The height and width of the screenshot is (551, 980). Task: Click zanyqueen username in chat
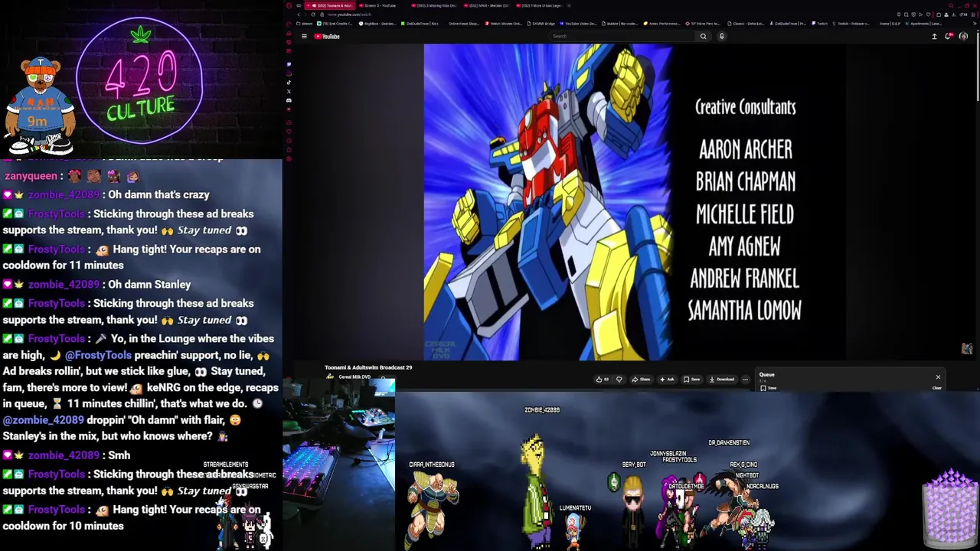tap(31, 176)
